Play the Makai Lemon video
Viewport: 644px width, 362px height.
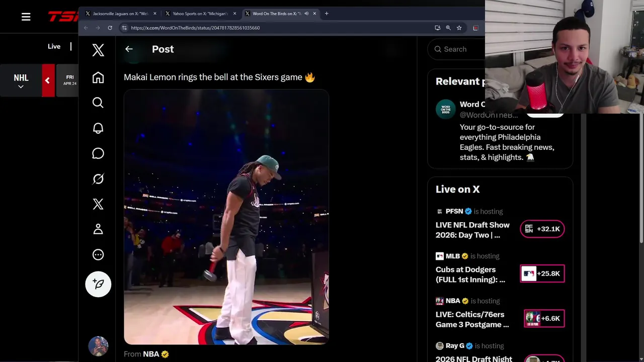coord(226,217)
